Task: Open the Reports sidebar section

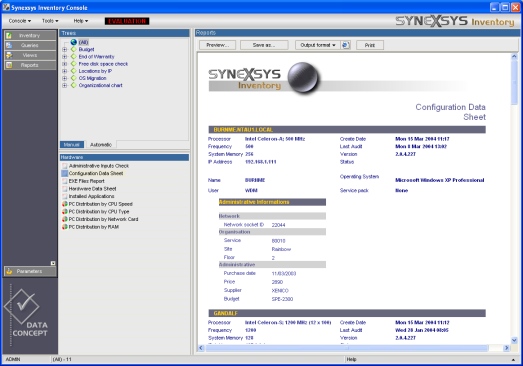Action: pyautogui.click(x=30, y=65)
